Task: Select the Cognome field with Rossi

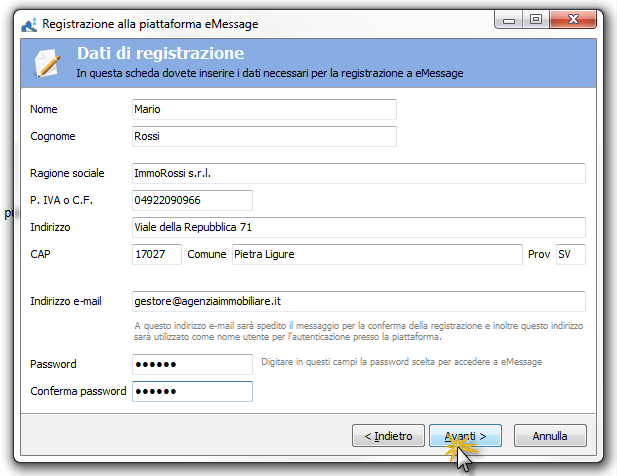Action: [264, 137]
